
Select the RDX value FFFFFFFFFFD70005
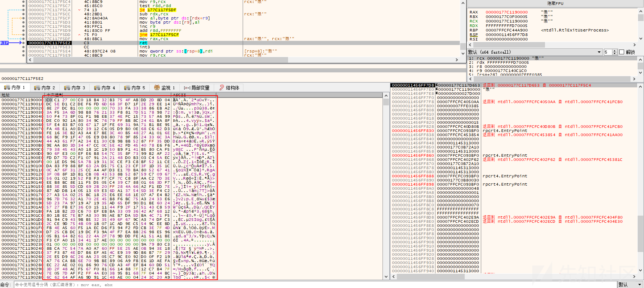tap(506, 26)
